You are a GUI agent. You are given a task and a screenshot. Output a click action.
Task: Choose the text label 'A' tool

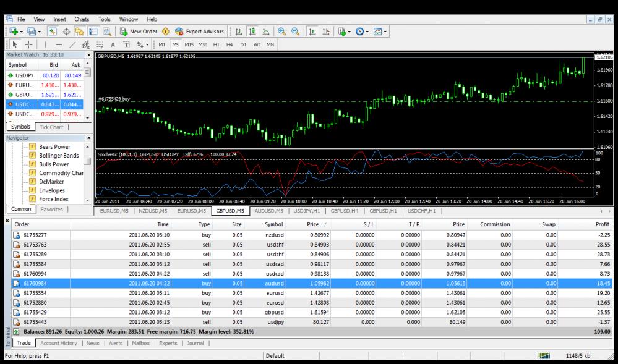113,44
